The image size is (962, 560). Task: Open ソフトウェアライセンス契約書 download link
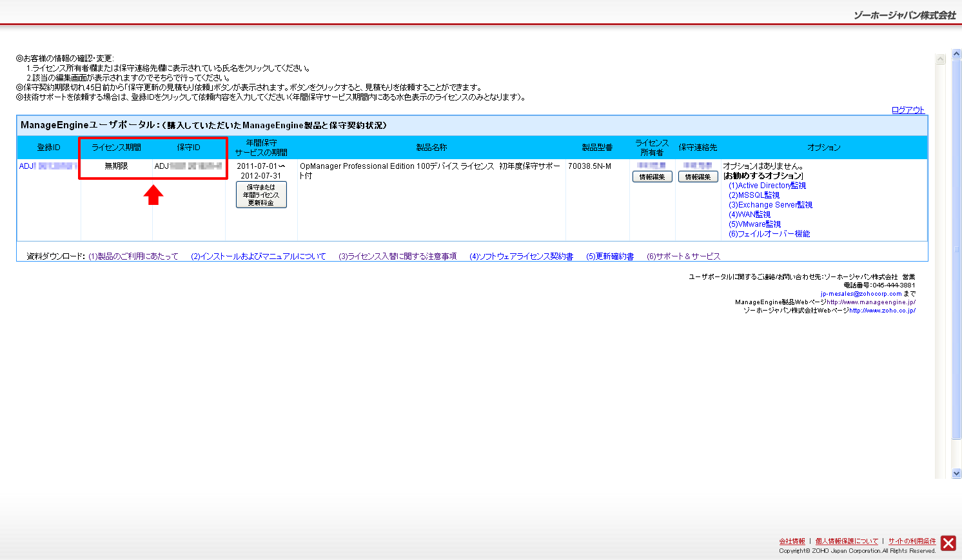point(521,256)
